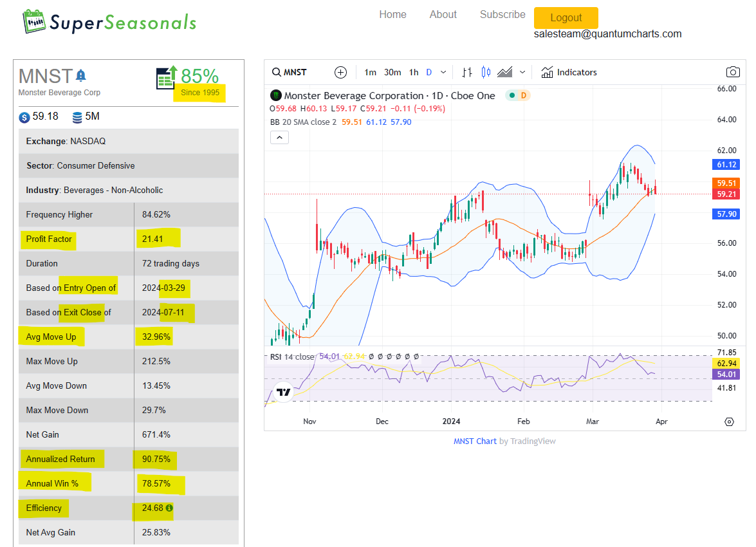Viewport: 756px width, 547px height.
Task: Click the Monster Beverage logo in chart legend
Action: click(x=276, y=95)
